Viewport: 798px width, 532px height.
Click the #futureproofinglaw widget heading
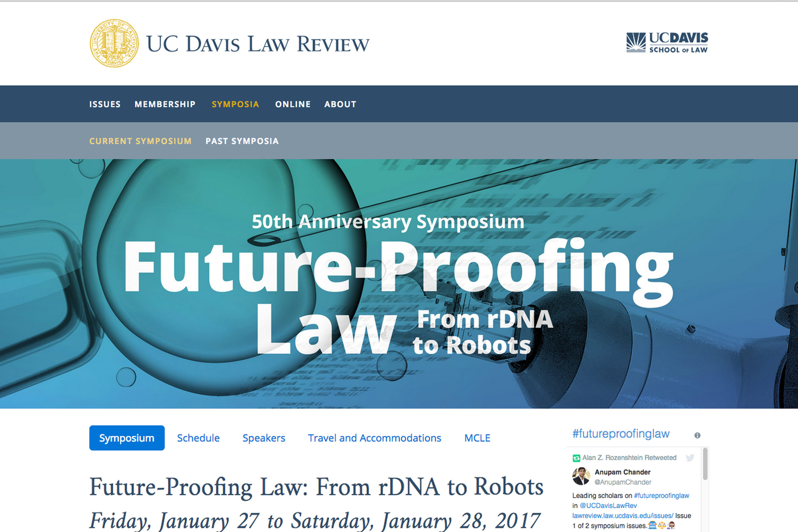(620, 434)
